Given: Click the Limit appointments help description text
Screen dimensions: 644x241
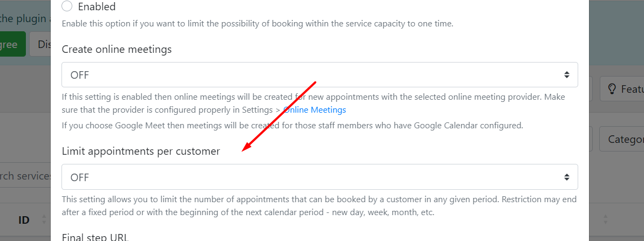Looking at the screenshot, I should (x=319, y=206).
